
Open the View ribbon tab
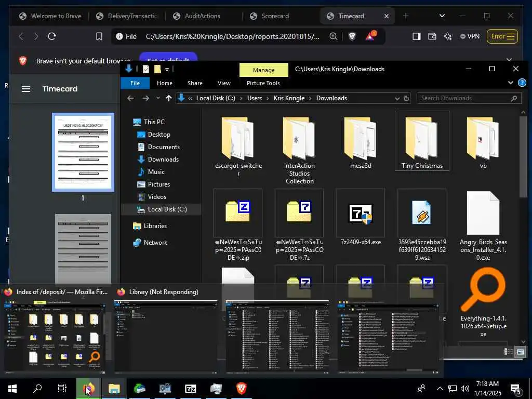pos(224,83)
